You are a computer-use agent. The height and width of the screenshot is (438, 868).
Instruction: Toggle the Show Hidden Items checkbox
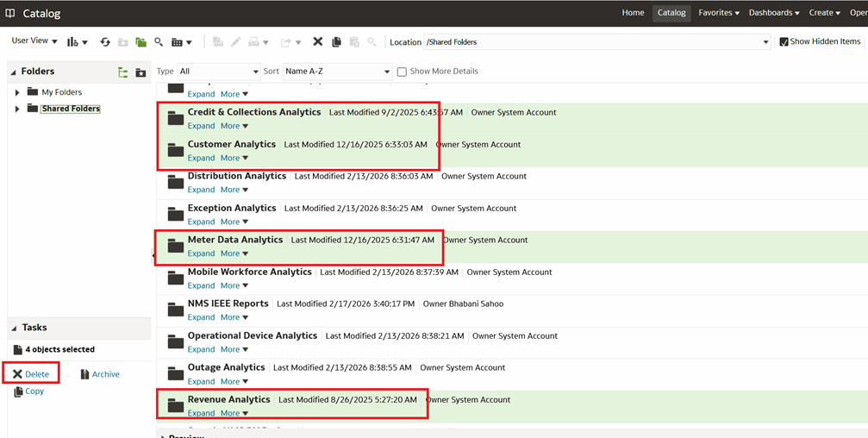coord(784,41)
